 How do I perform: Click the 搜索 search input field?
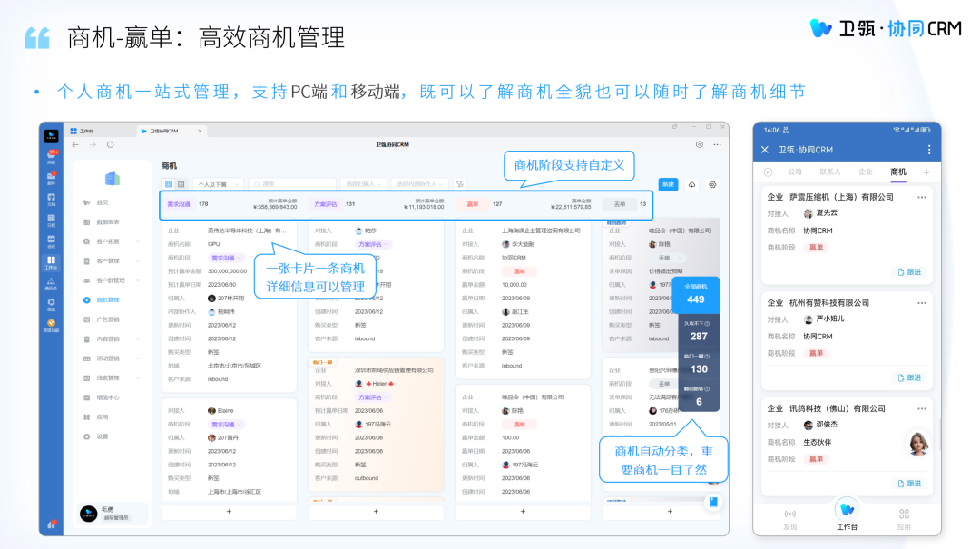pos(290,184)
